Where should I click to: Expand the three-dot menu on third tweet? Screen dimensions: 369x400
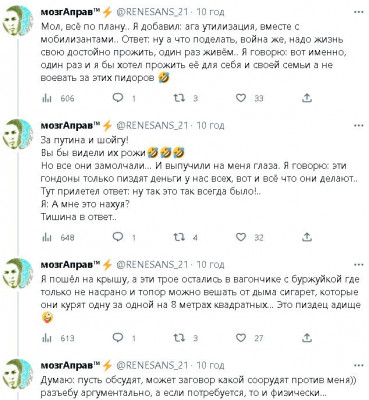[x=358, y=265]
